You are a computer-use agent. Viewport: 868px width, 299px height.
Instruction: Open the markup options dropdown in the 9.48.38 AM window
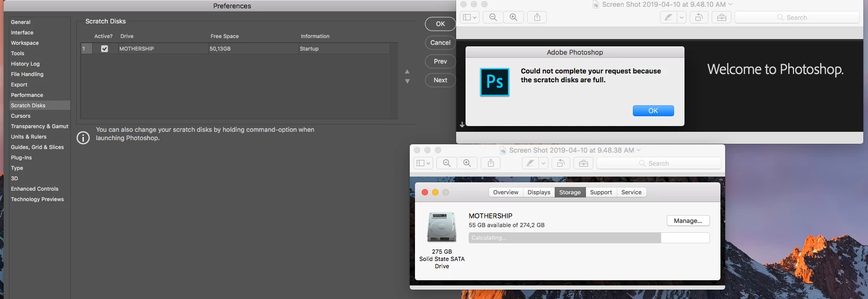(x=543, y=163)
